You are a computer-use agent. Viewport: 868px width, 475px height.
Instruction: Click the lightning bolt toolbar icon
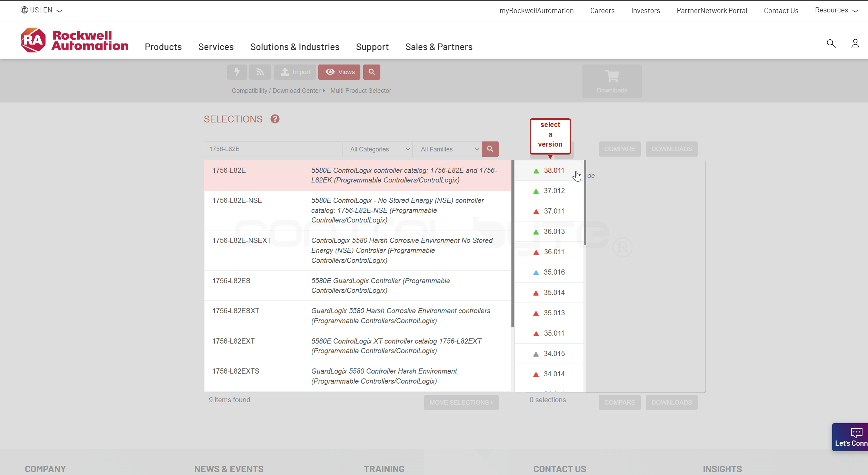click(x=237, y=72)
